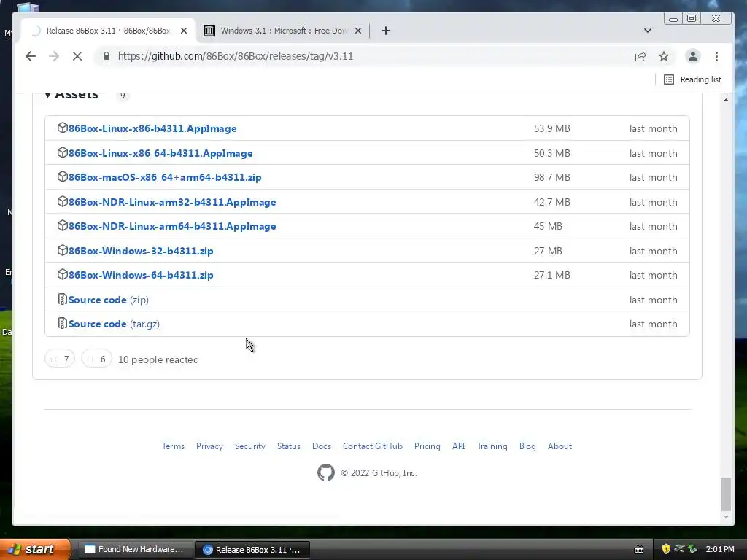Click package icon beside 86Box-Linux-x86 AppImage
Image resolution: width=747 pixels, height=560 pixels.
(x=63, y=128)
